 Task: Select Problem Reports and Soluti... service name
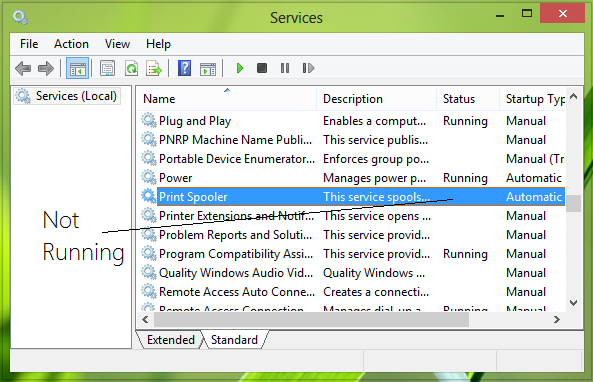(236, 235)
